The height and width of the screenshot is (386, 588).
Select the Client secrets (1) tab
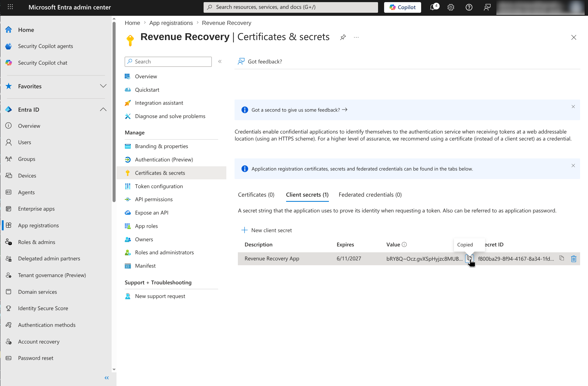(307, 195)
